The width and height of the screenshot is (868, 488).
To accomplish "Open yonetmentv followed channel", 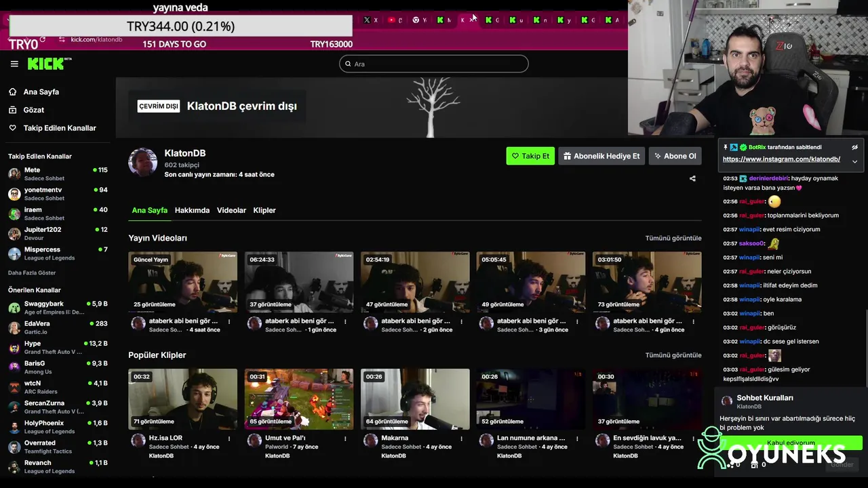I will (x=57, y=194).
